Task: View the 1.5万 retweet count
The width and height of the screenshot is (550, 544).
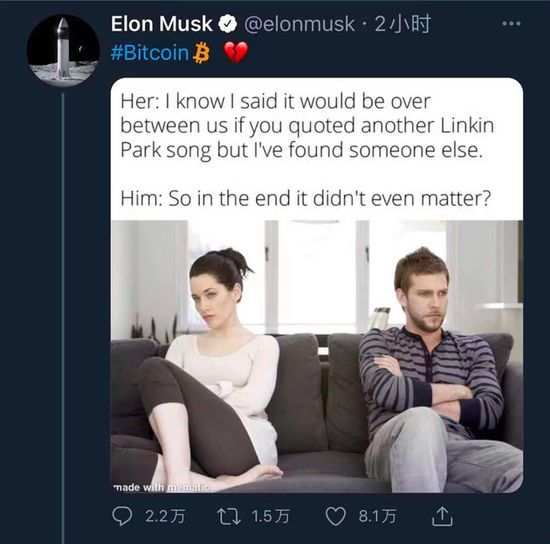Action: click(270, 517)
